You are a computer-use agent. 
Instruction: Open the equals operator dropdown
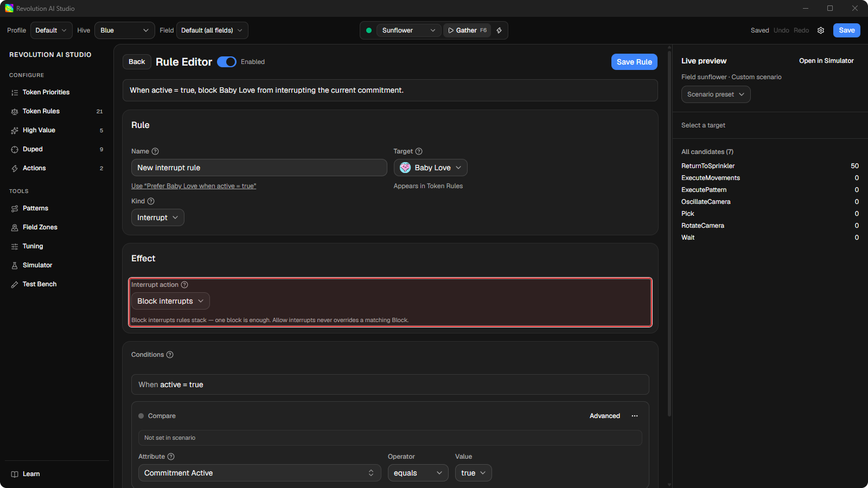point(418,473)
